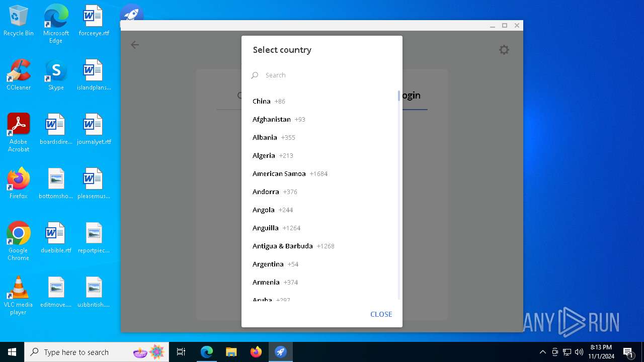The width and height of the screenshot is (644, 362).
Task: Select reportpiec image file on desktop
Action: pyautogui.click(x=94, y=238)
